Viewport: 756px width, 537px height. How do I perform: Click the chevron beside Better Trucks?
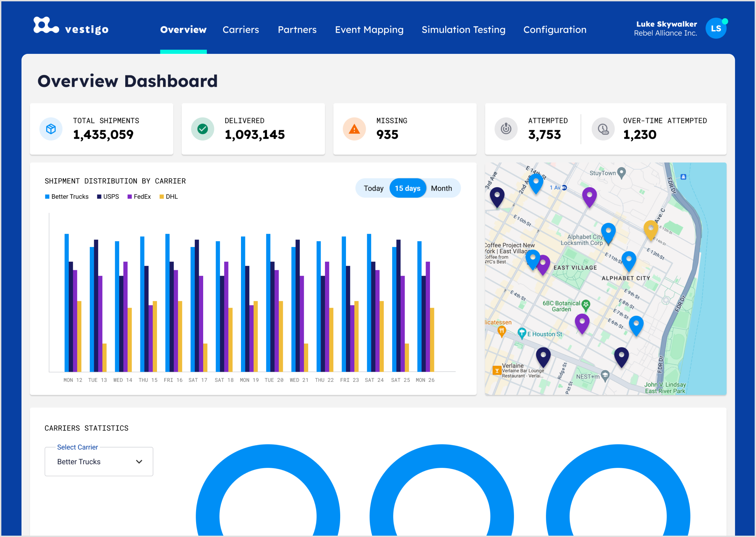[x=139, y=461]
